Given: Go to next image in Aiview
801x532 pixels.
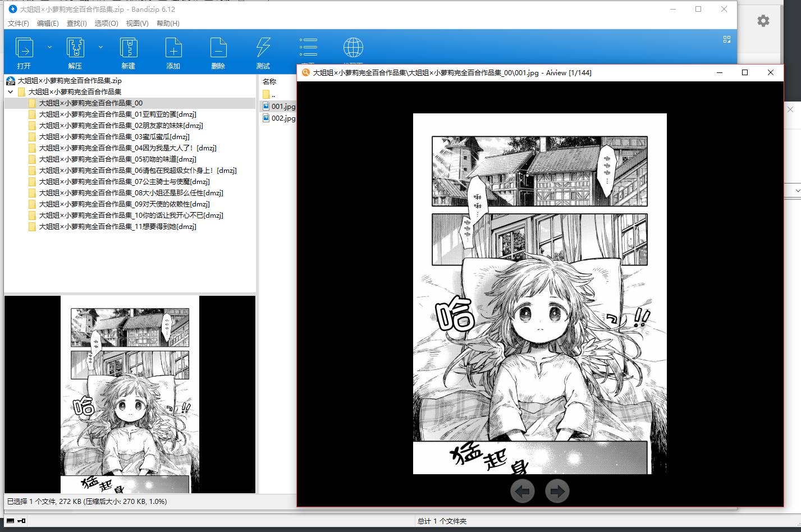Looking at the screenshot, I should 557,492.
